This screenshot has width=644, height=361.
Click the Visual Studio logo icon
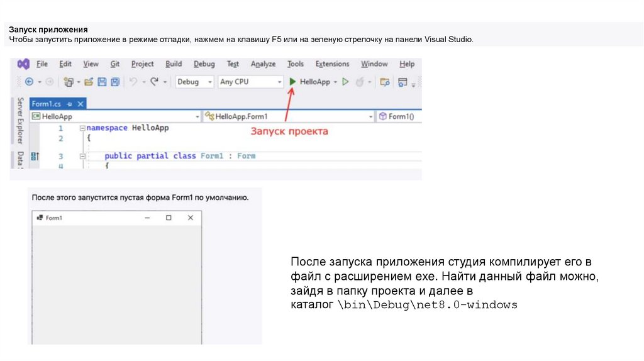click(23, 64)
